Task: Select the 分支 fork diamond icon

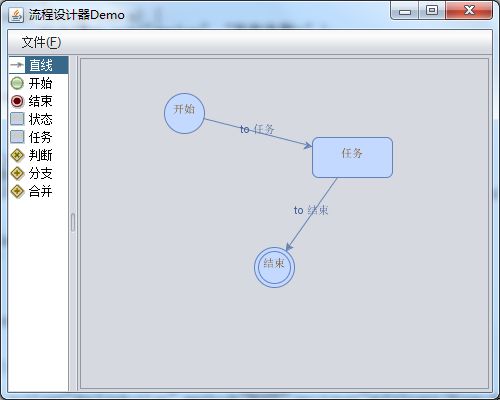Action: (17, 173)
